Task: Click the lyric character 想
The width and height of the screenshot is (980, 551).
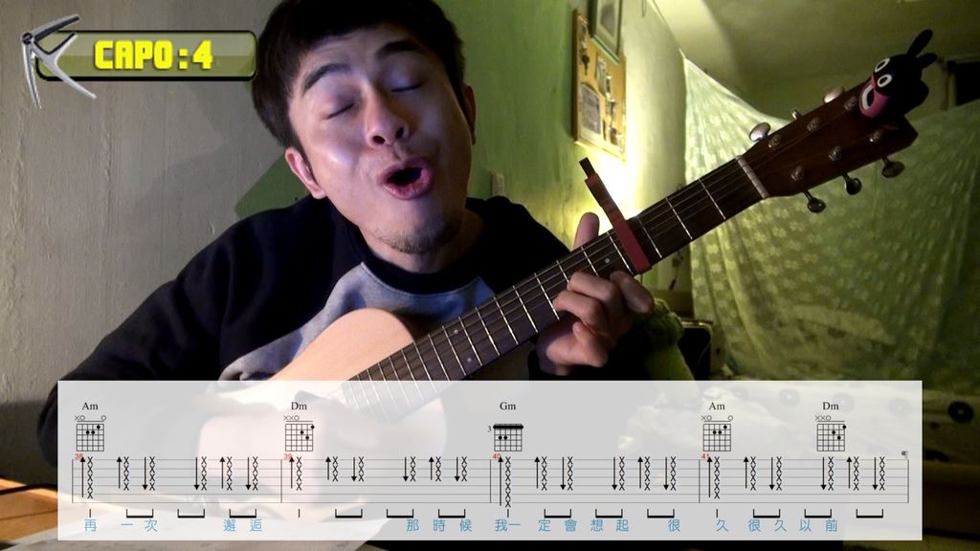Action: [x=597, y=525]
